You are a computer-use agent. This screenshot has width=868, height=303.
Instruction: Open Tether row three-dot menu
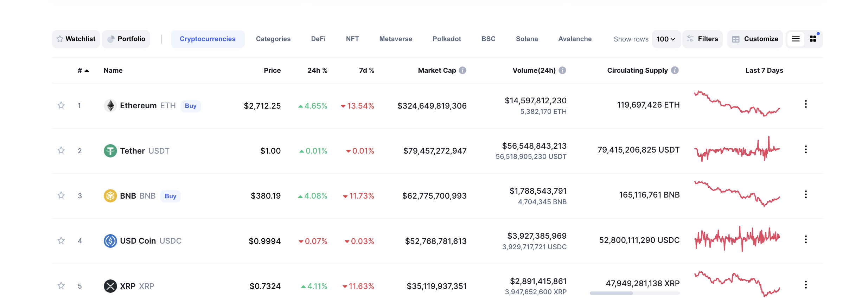click(806, 149)
